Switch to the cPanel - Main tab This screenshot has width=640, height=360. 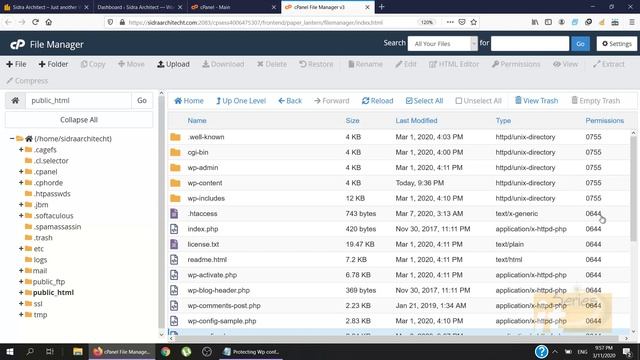click(234, 7)
